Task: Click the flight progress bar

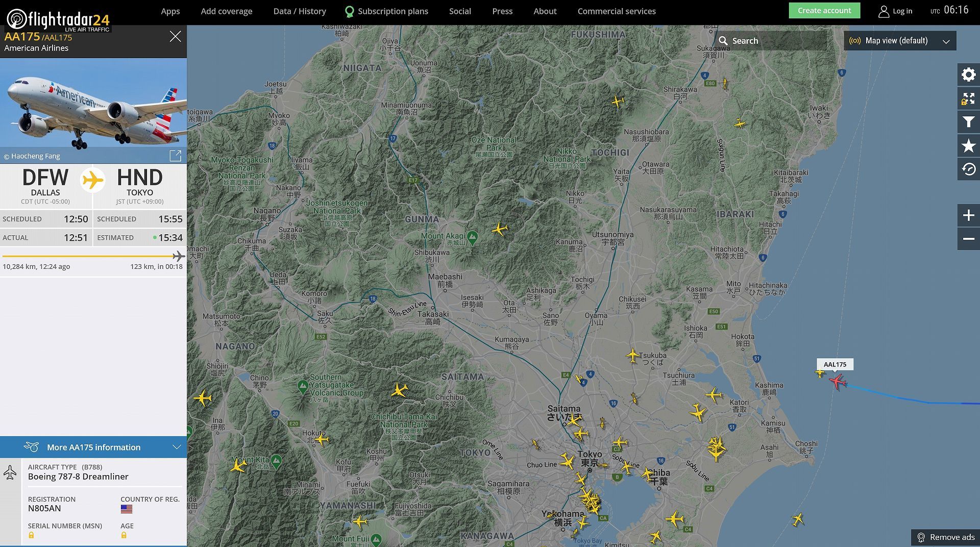Action: click(x=93, y=256)
